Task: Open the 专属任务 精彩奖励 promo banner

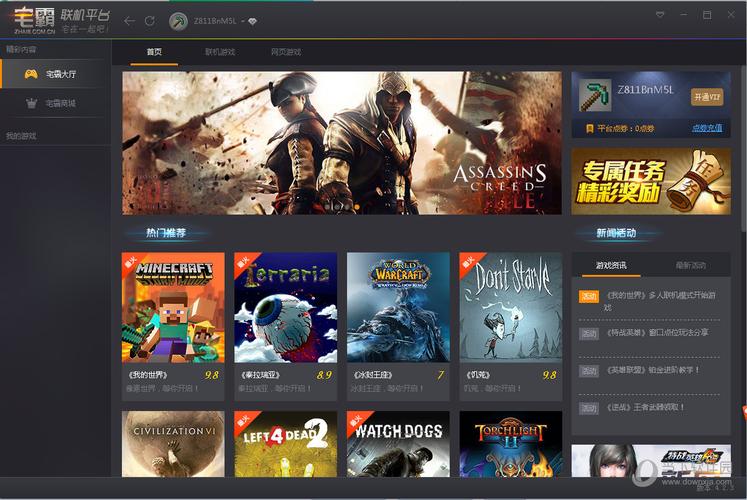Action: pyautogui.click(x=651, y=181)
